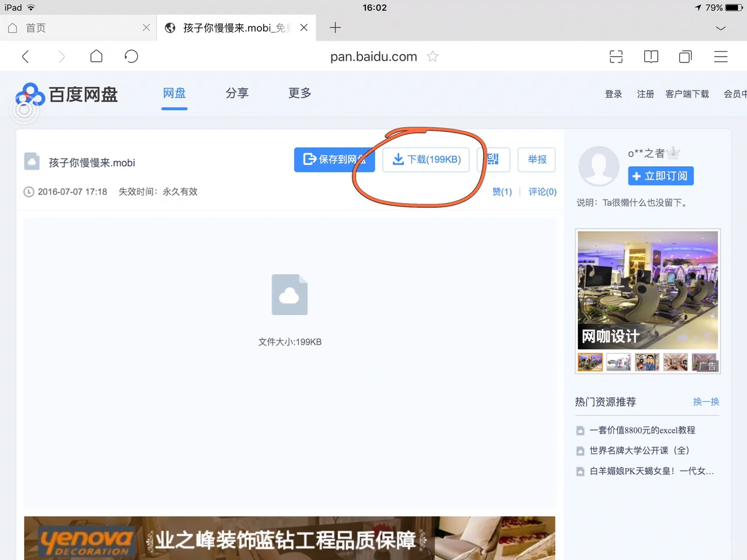Tap the pan.baidu.com address bar

point(373,57)
